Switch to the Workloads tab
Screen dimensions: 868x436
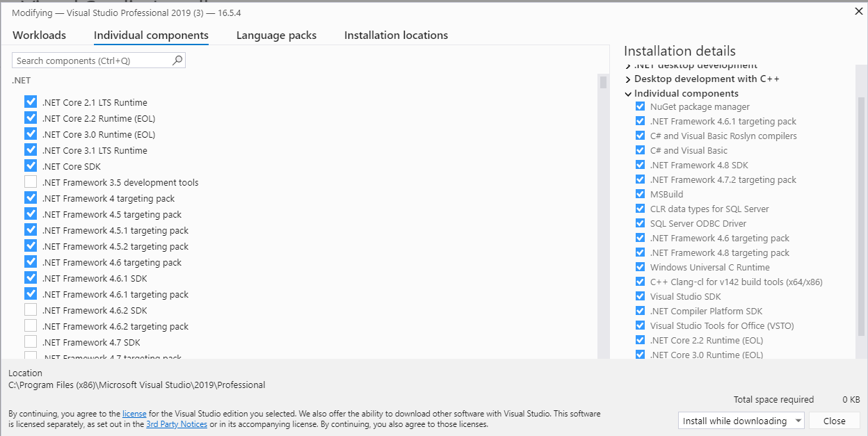tap(39, 35)
